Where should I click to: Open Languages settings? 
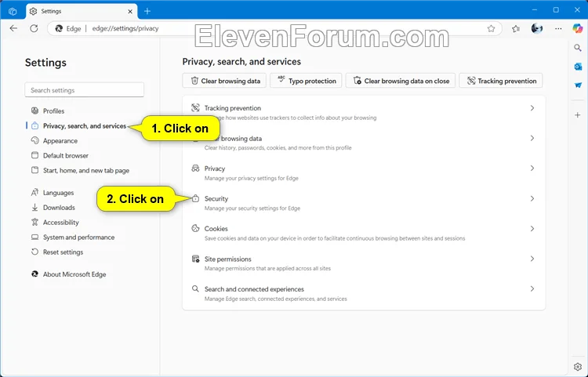click(x=59, y=193)
